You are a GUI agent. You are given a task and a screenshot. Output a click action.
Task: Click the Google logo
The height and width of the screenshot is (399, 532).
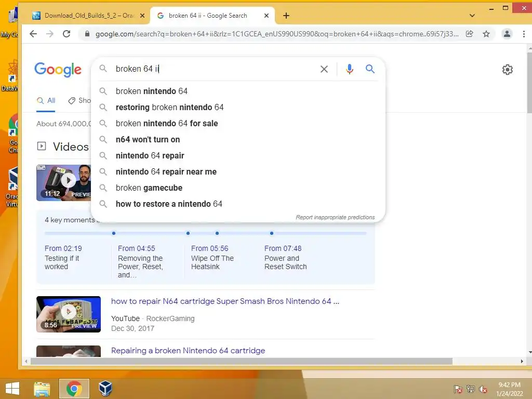pos(58,70)
